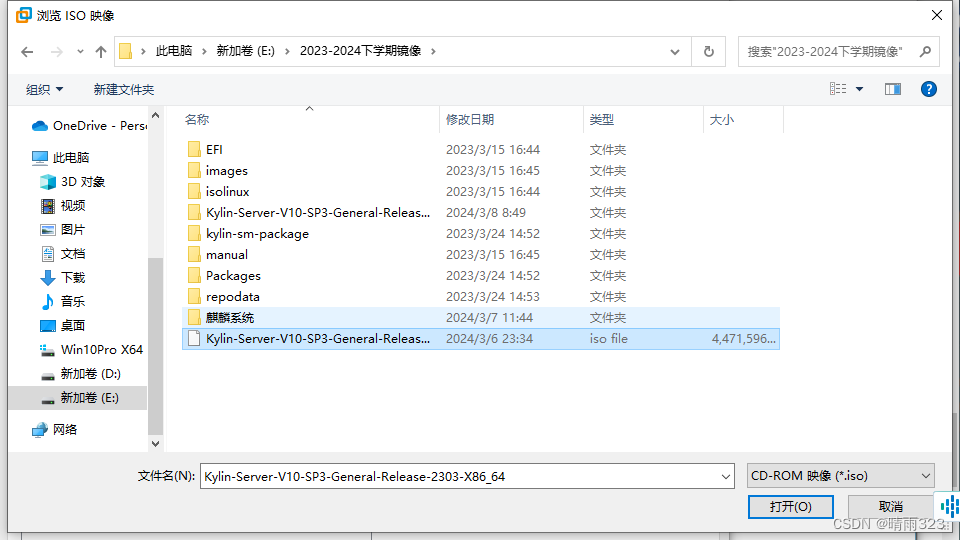The height and width of the screenshot is (540, 960).
Task: Close the 浏览 ISO 映像 dialog
Action: 937,15
